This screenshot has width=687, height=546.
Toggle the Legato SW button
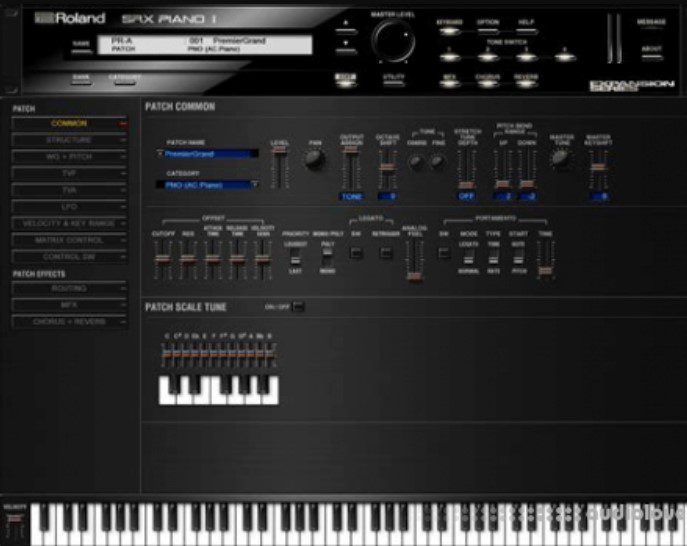(x=356, y=253)
